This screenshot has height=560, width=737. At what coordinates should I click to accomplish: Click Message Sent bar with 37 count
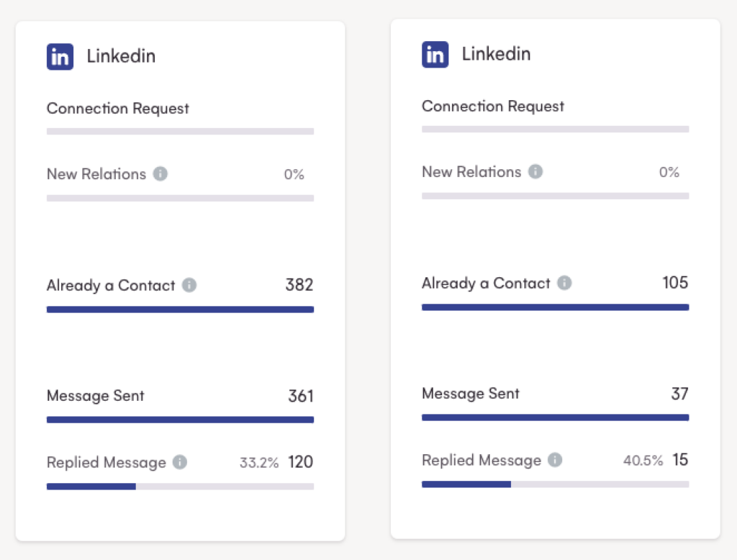pyautogui.click(x=555, y=417)
